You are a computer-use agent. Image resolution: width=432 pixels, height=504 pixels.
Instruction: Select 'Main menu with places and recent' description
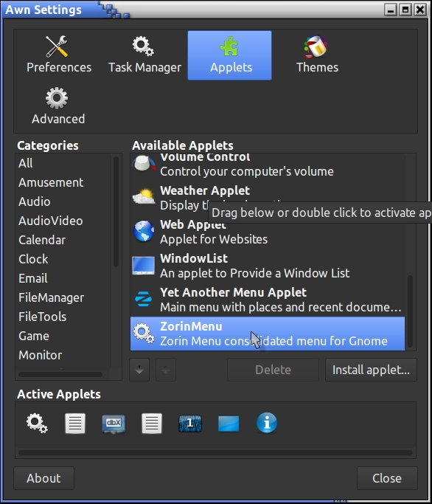click(281, 307)
